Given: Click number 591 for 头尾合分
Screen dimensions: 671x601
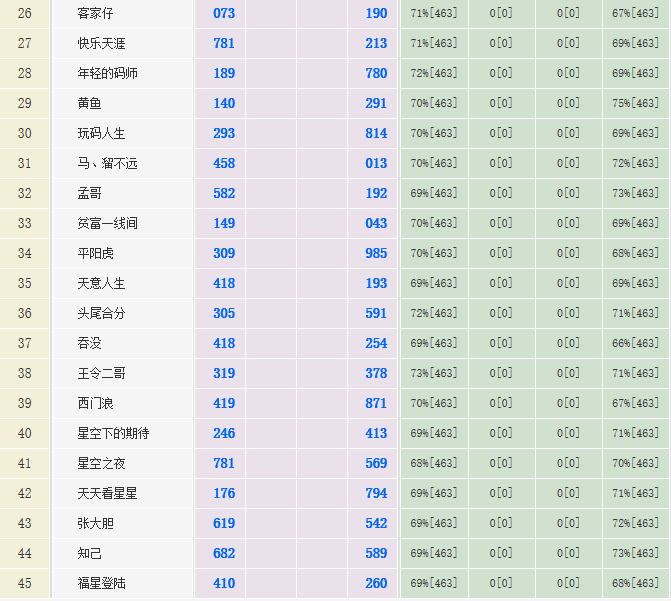Looking at the screenshot, I should 376,314.
